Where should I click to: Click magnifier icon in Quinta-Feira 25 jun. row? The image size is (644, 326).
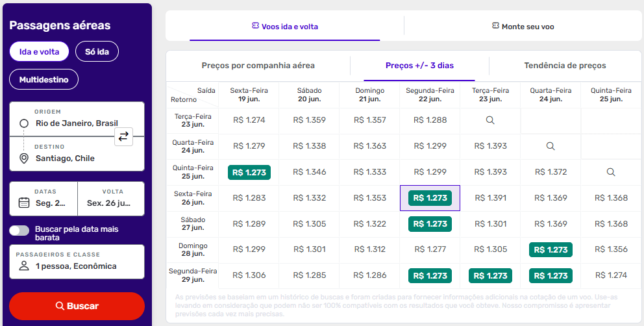coord(611,172)
